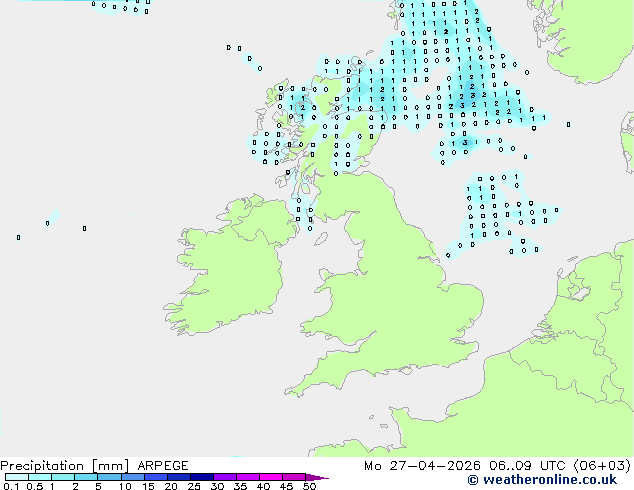Click the '50' legend scale label

click(309, 486)
